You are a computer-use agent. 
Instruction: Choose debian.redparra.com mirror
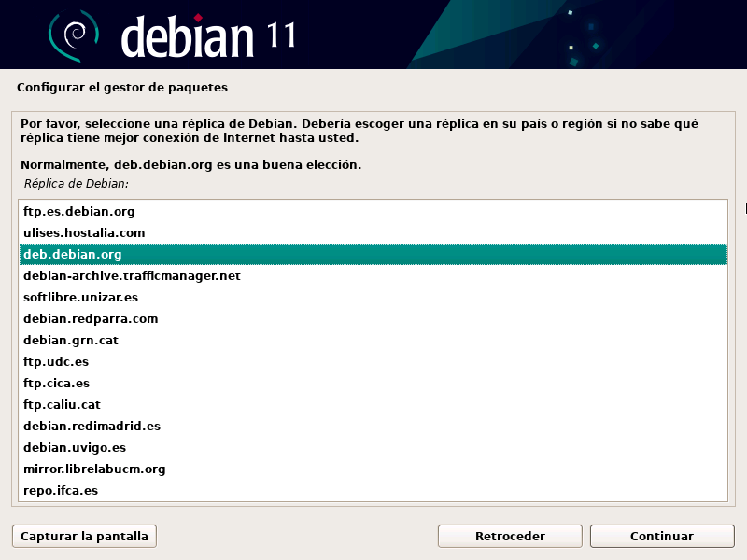pyautogui.click(x=91, y=319)
